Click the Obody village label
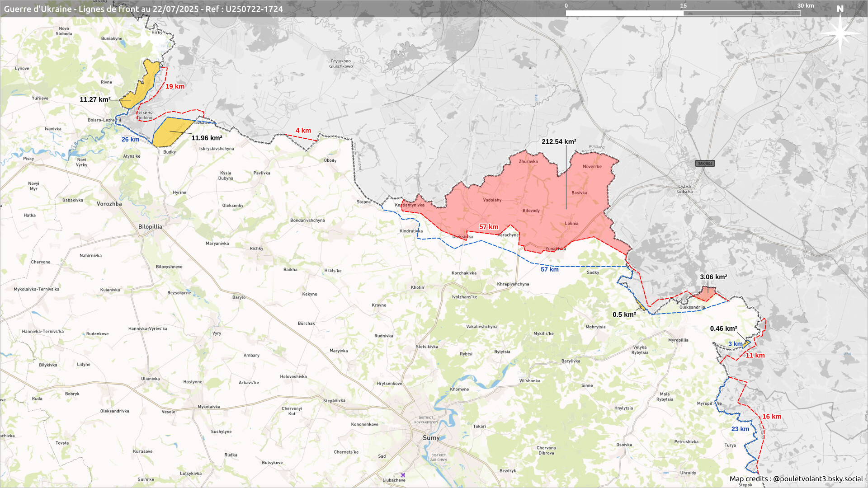 (x=330, y=160)
